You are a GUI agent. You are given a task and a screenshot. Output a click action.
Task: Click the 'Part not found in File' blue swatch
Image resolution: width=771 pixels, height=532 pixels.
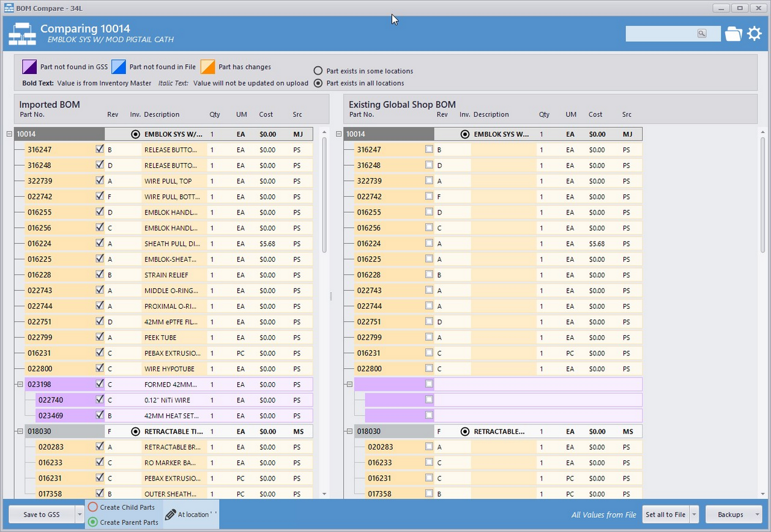point(119,67)
